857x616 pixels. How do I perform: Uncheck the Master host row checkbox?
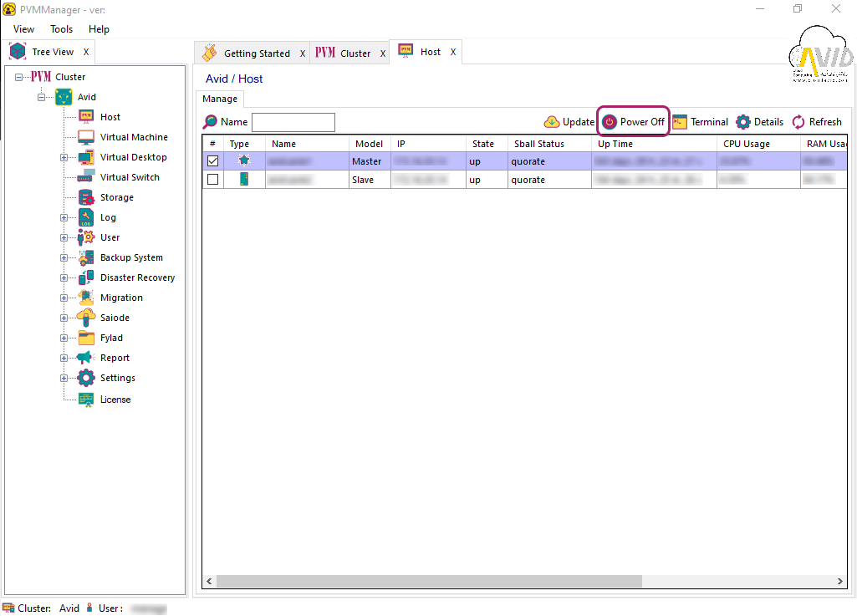click(x=212, y=160)
